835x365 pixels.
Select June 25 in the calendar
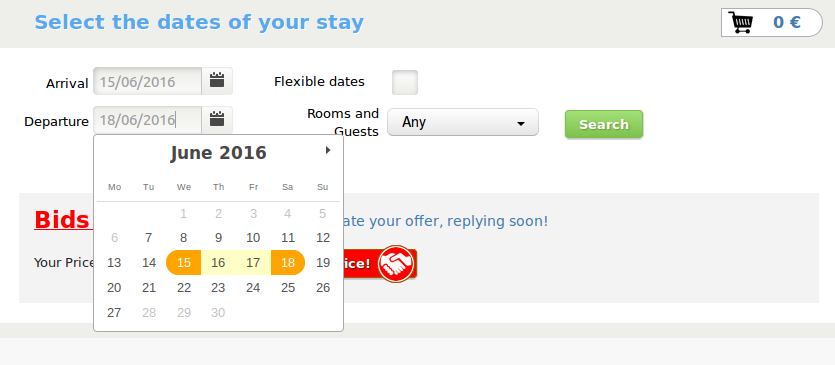pyautogui.click(x=288, y=288)
